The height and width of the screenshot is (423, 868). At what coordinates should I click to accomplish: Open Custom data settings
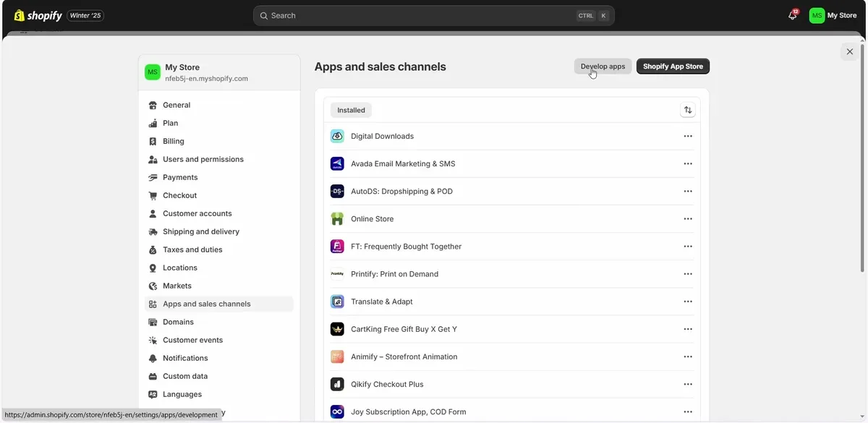click(219, 376)
